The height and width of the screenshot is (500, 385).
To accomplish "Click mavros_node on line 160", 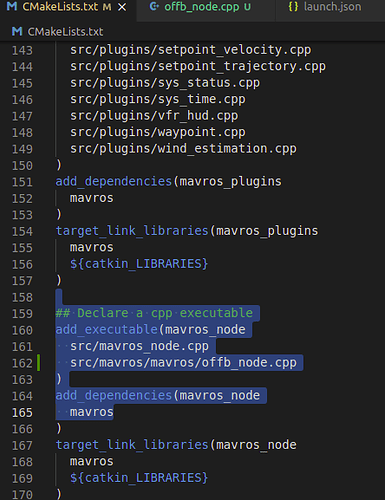I will pos(205,330).
